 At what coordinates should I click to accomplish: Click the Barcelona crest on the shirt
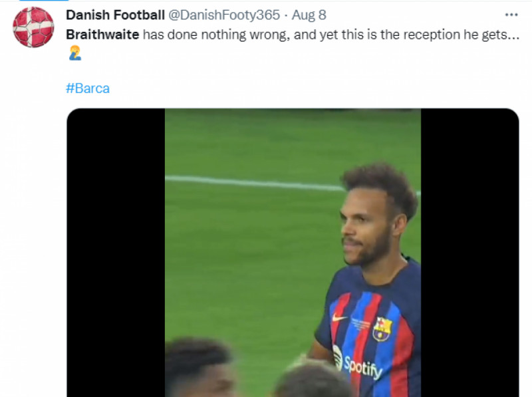tap(382, 329)
